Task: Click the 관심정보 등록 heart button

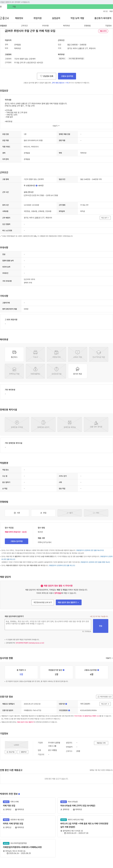Action: coord(46,76)
